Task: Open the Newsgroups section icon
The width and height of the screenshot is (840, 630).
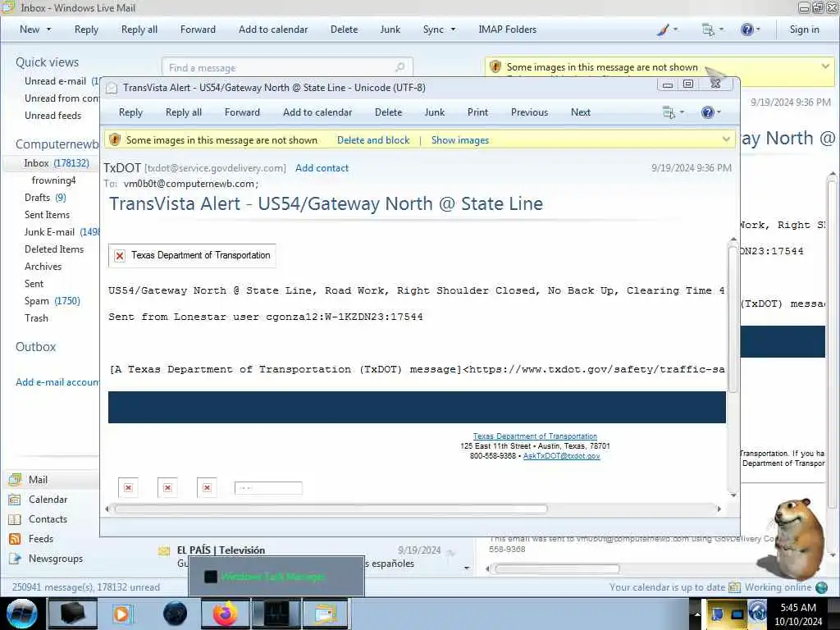Action: 15,559
